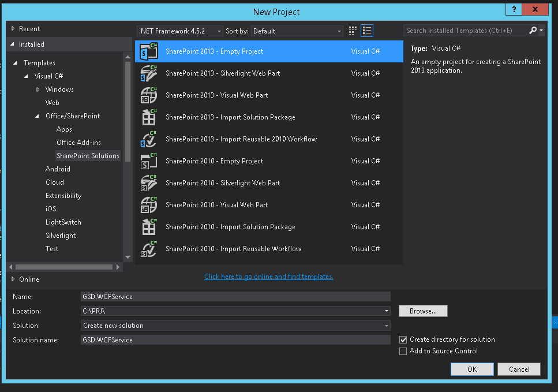Select Silverlight template category

click(61, 236)
